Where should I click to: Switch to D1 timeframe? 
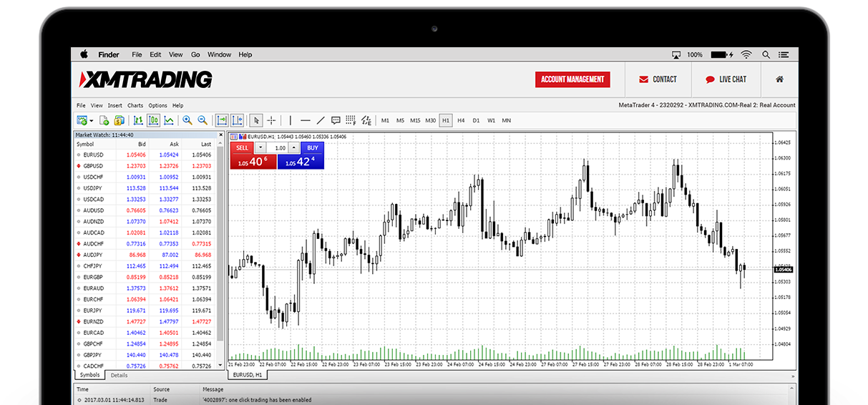(x=476, y=120)
